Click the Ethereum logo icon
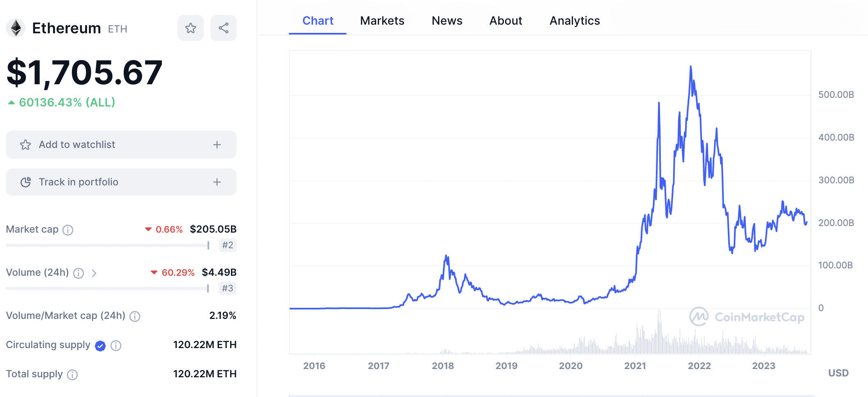The width and height of the screenshot is (868, 397). [x=16, y=28]
